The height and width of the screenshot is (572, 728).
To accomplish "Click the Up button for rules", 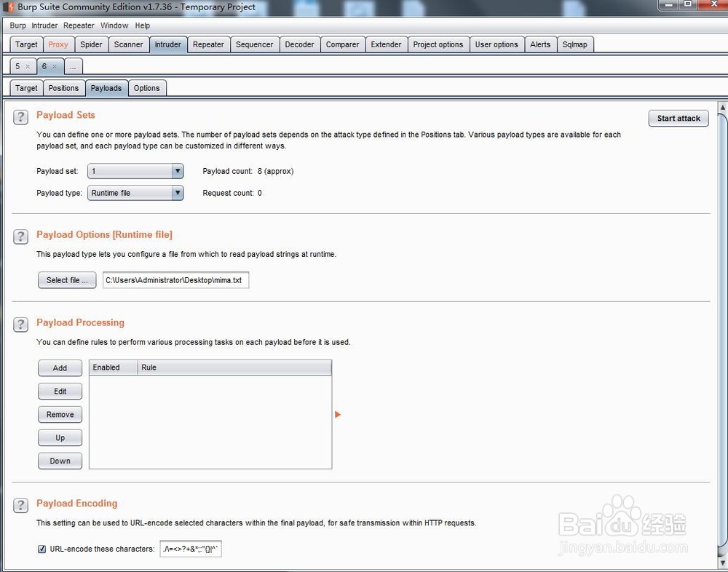I will (x=60, y=437).
